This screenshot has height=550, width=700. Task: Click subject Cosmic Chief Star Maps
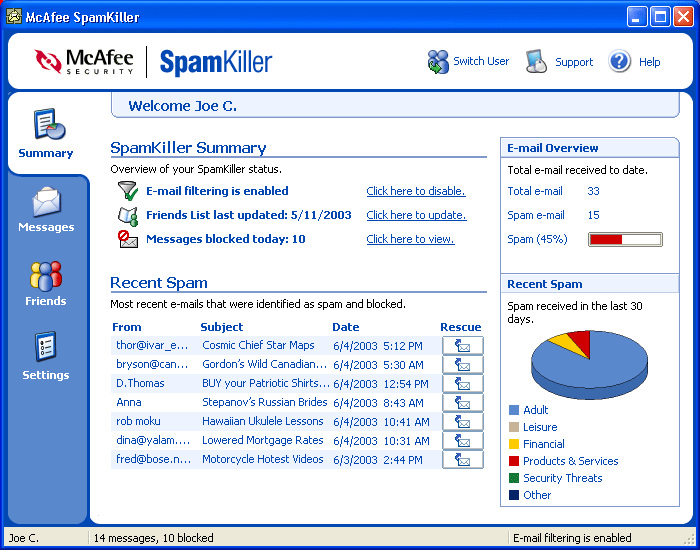point(258,346)
